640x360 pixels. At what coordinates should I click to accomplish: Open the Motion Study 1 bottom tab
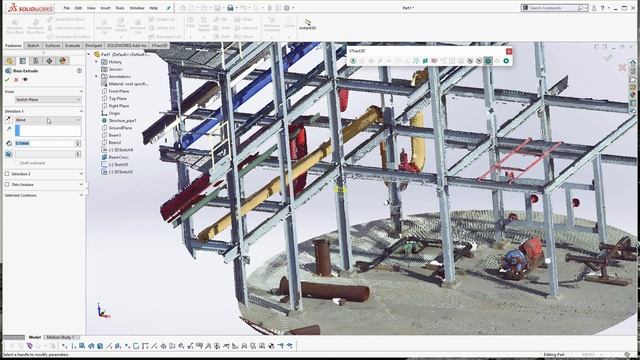60,337
